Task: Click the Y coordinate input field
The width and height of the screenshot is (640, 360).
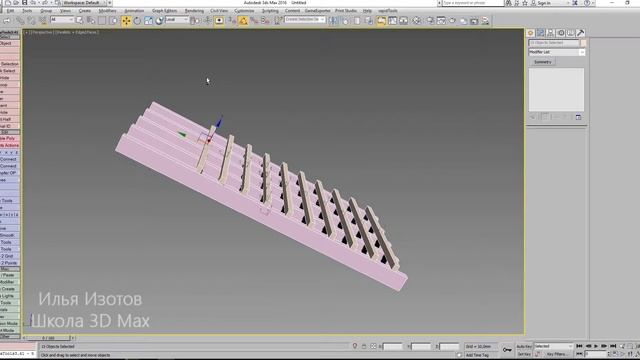Action: (x=421, y=347)
